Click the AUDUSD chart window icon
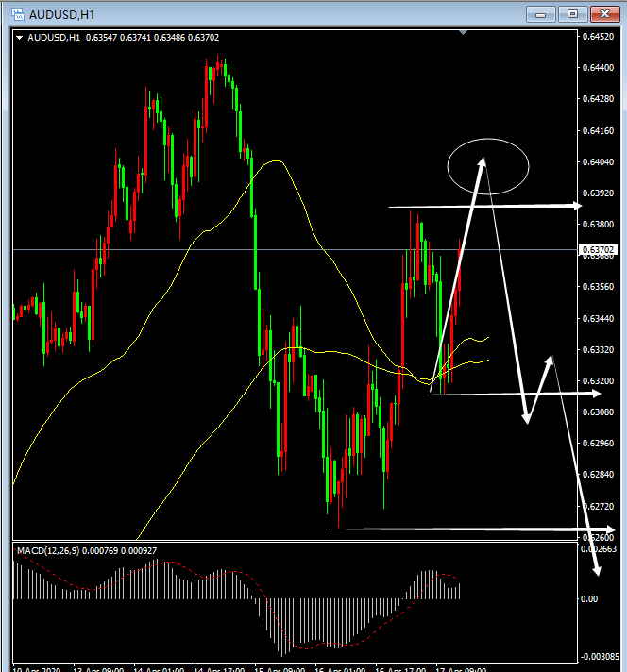 coord(18,14)
